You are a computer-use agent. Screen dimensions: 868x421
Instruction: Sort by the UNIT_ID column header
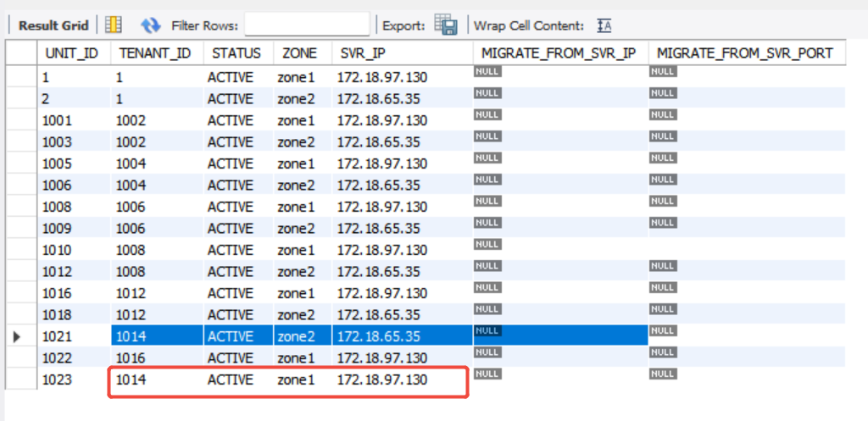coord(72,53)
